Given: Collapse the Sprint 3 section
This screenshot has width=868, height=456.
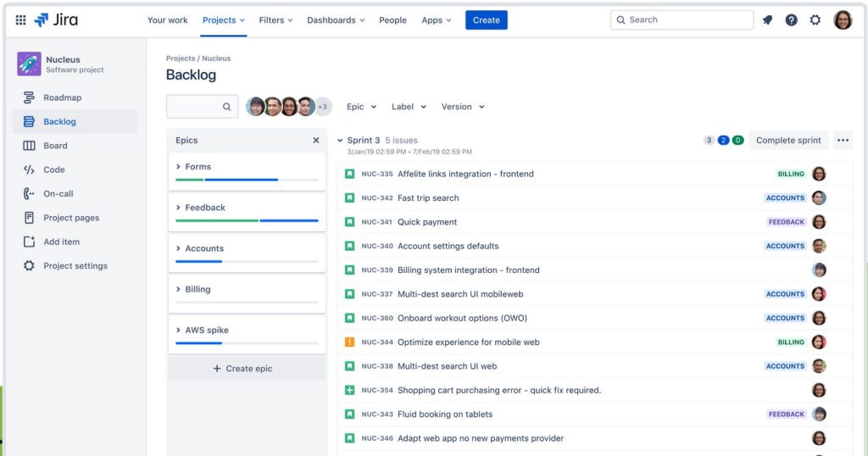Looking at the screenshot, I should click(x=340, y=141).
